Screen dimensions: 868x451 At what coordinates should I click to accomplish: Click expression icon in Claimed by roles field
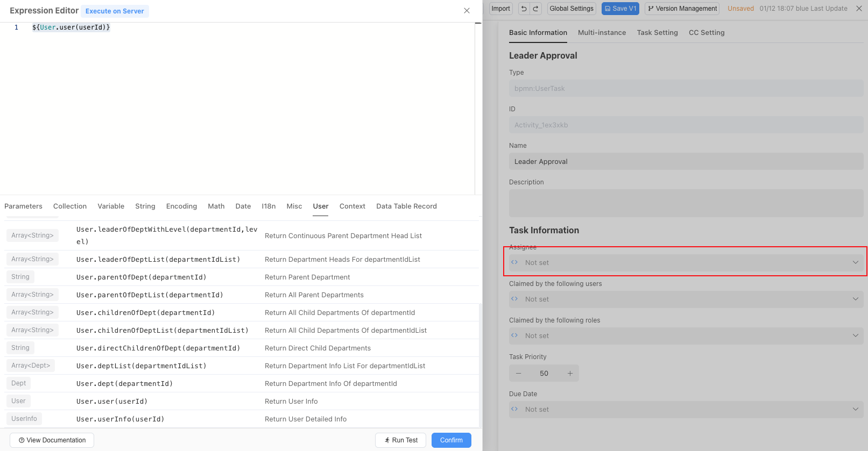coord(514,335)
